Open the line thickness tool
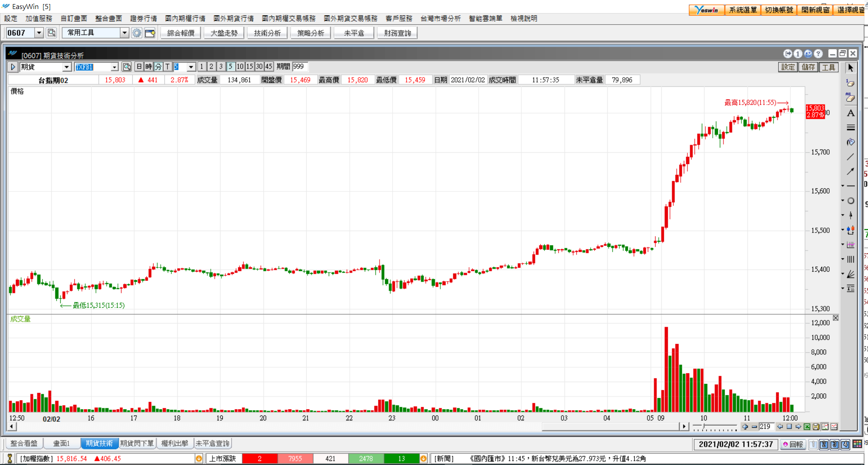This screenshot has height=465, width=868. (850, 128)
